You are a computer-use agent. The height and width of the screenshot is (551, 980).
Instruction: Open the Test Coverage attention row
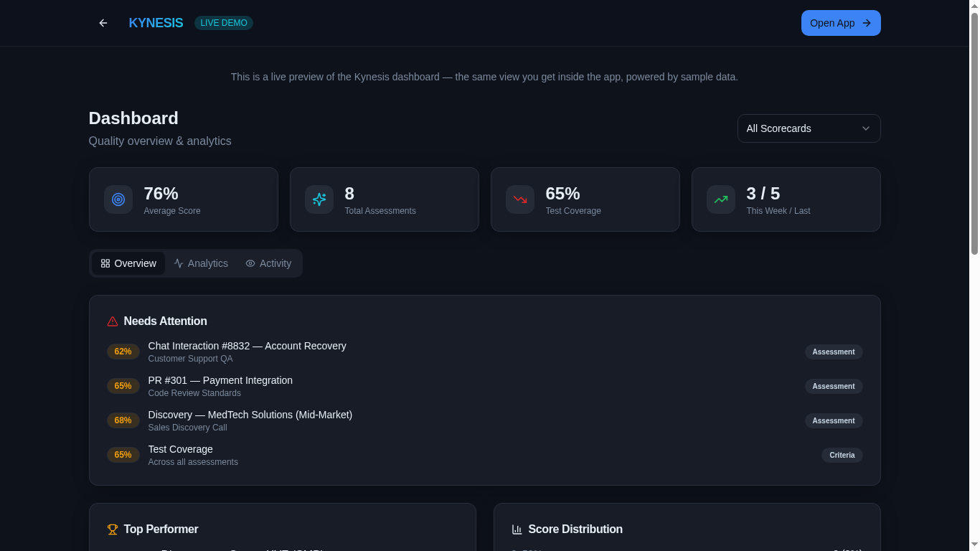485,455
